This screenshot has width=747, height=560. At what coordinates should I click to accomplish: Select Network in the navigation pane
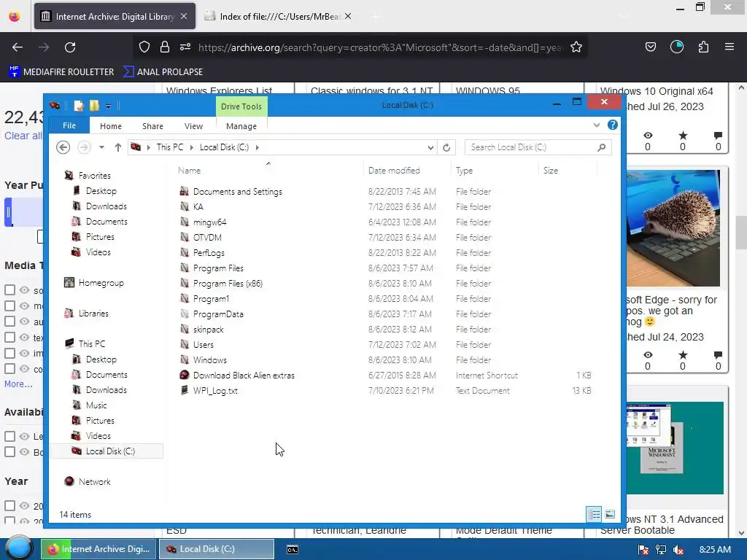[x=94, y=481]
